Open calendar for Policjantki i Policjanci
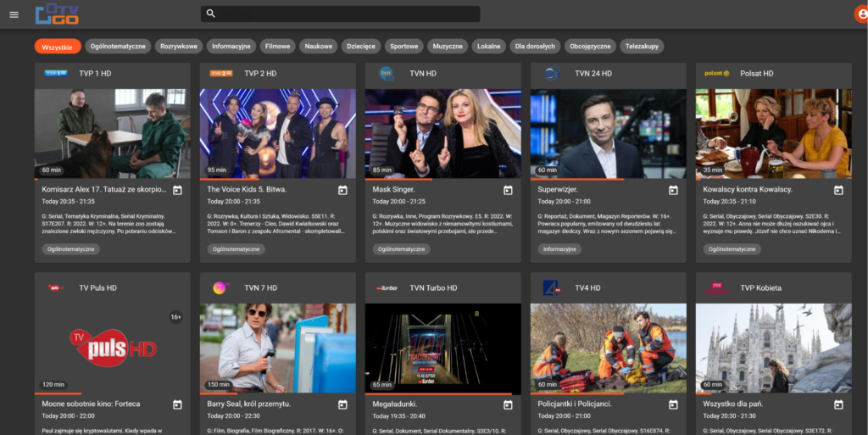 tap(673, 404)
